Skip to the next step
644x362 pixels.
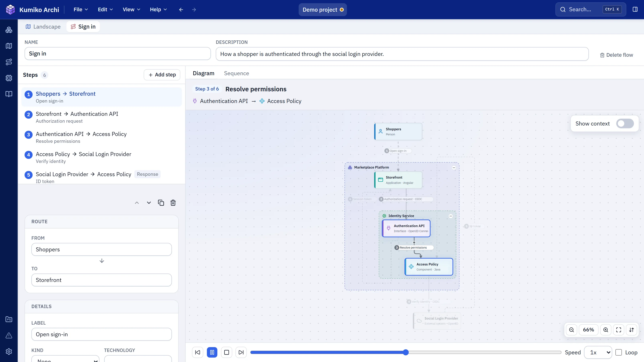click(x=241, y=352)
